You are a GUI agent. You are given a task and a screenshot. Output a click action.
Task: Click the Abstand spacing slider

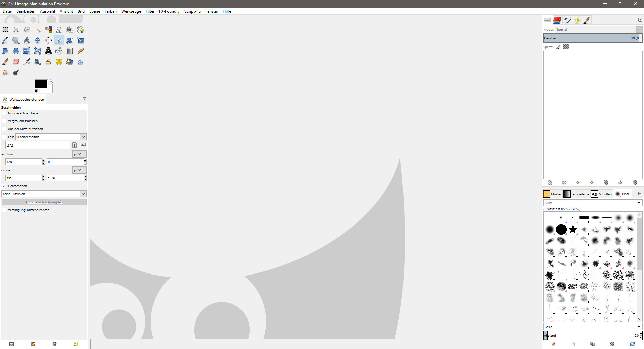[x=591, y=335]
